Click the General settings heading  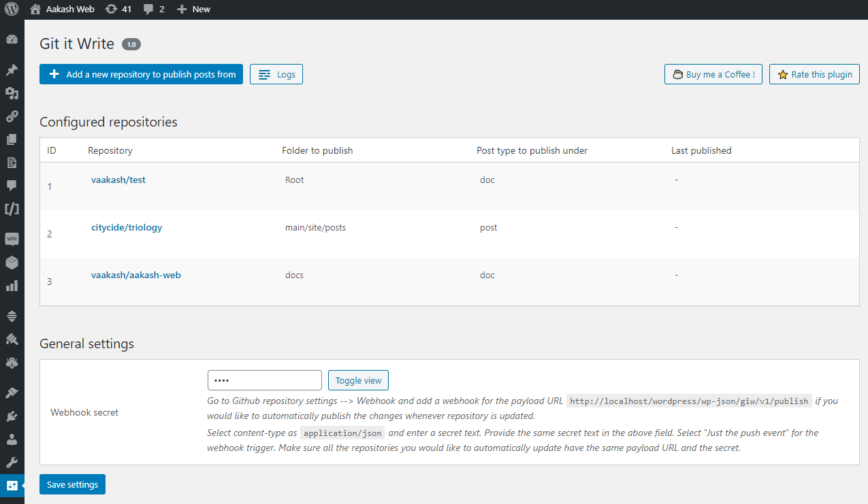[x=86, y=343]
